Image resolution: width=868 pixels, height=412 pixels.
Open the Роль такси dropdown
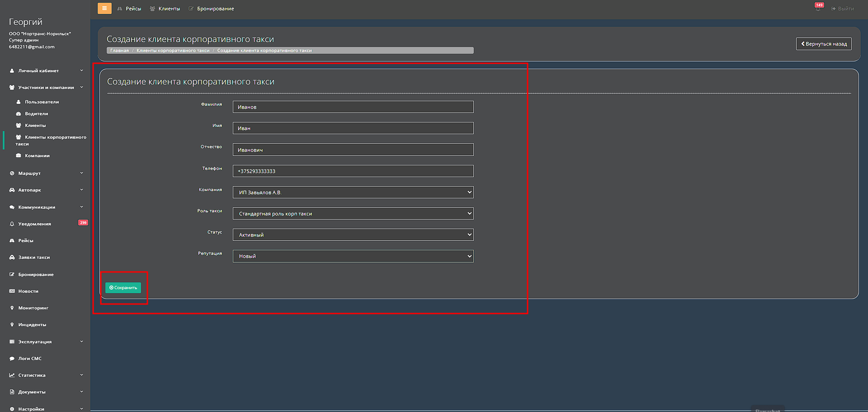coord(353,214)
